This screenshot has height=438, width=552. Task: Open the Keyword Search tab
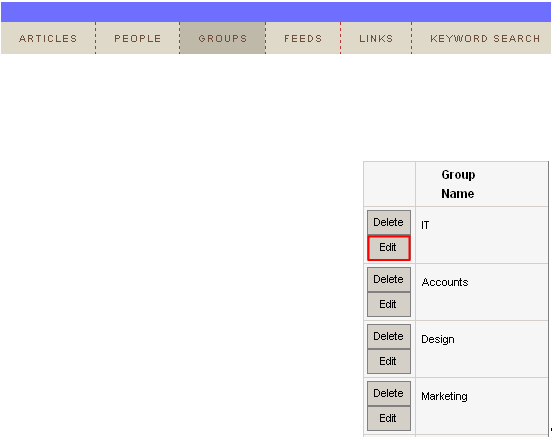coord(481,38)
